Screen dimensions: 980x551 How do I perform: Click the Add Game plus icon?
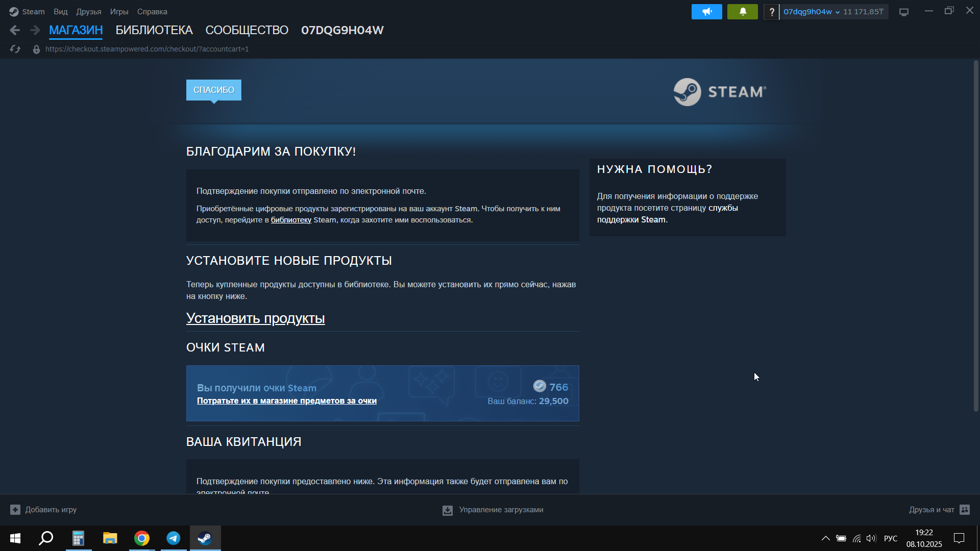click(x=15, y=510)
